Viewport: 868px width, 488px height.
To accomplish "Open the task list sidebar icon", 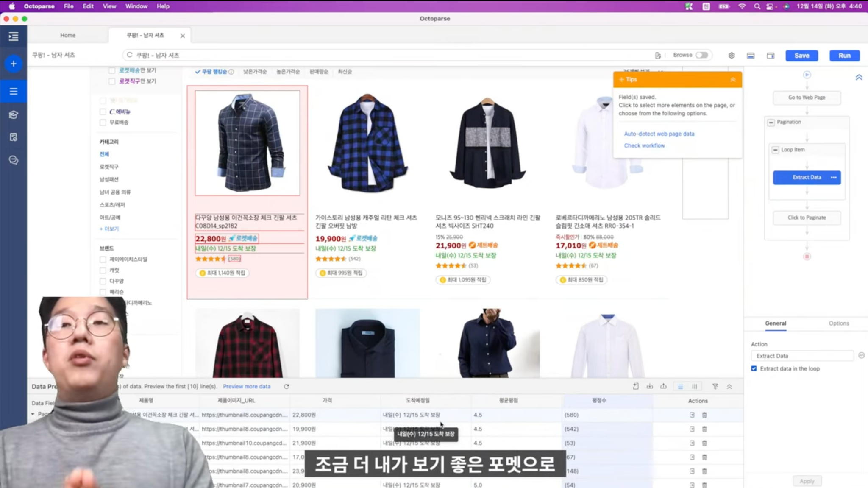I will pyautogui.click(x=14, y=91).
